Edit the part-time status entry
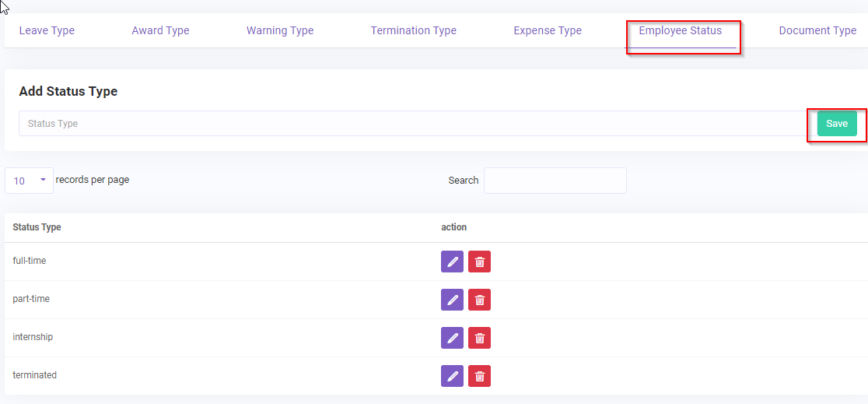Screen dimensions: 868x404 point(452,300)
